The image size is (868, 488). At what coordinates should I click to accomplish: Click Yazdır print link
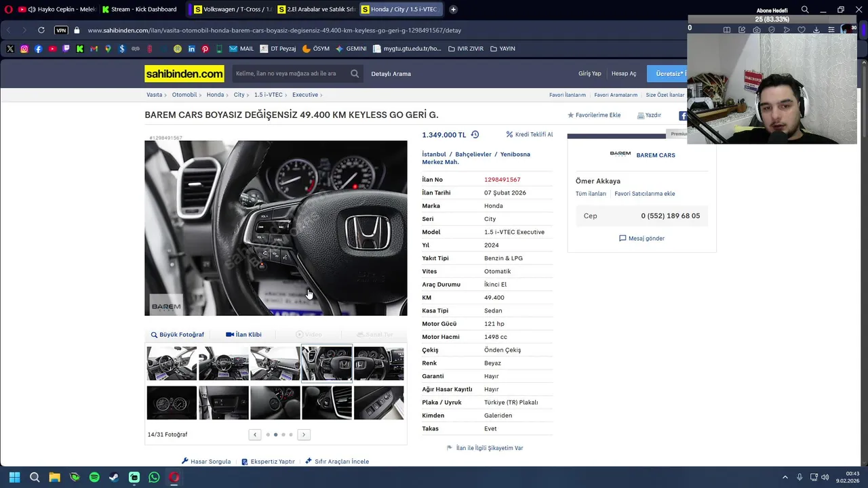click(649, 115)
